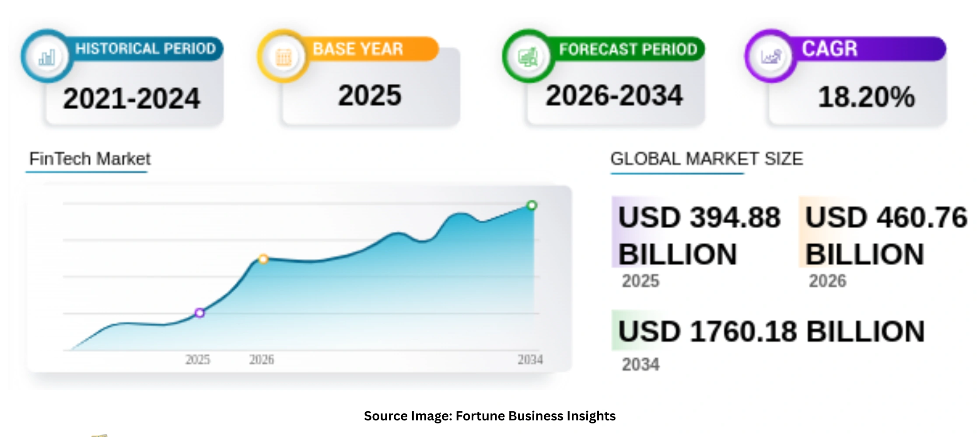Click the orange 2026 chart marker
This screenshot has width=980, height=437.
click(x=263, y=259)
